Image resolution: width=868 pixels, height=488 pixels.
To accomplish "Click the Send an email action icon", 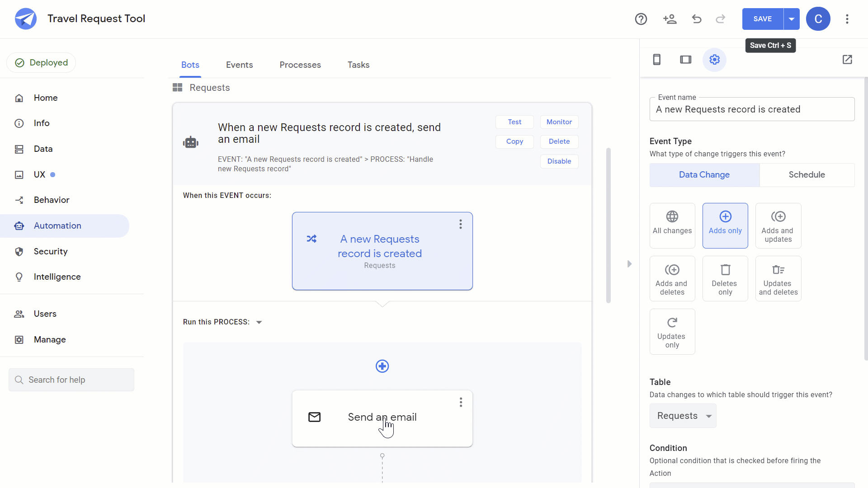I will [x=314, y=417].
